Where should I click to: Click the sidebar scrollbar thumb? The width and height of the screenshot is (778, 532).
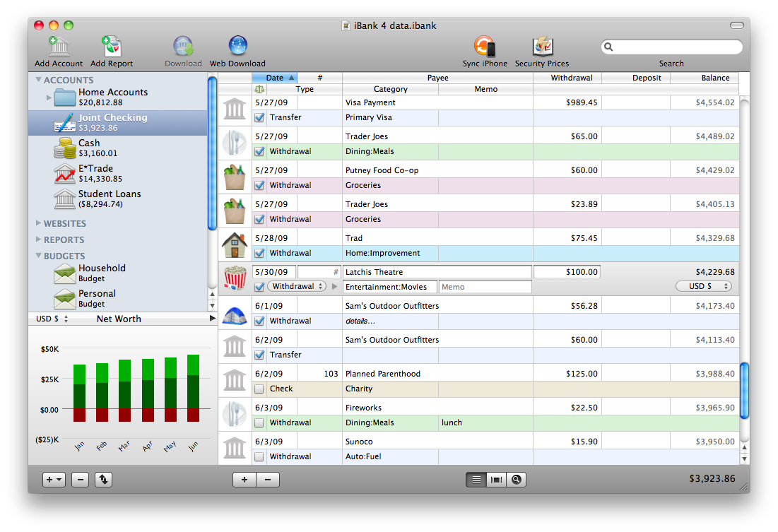coord(212,153)
